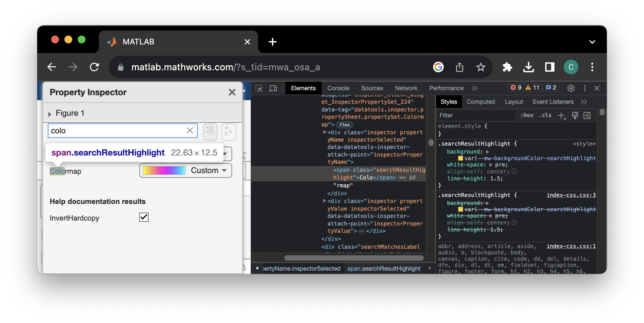The width and height of the screenshot is (644, 323).
Task: Open the index-css.css:3 source link
Action: (x=571, y=195)
